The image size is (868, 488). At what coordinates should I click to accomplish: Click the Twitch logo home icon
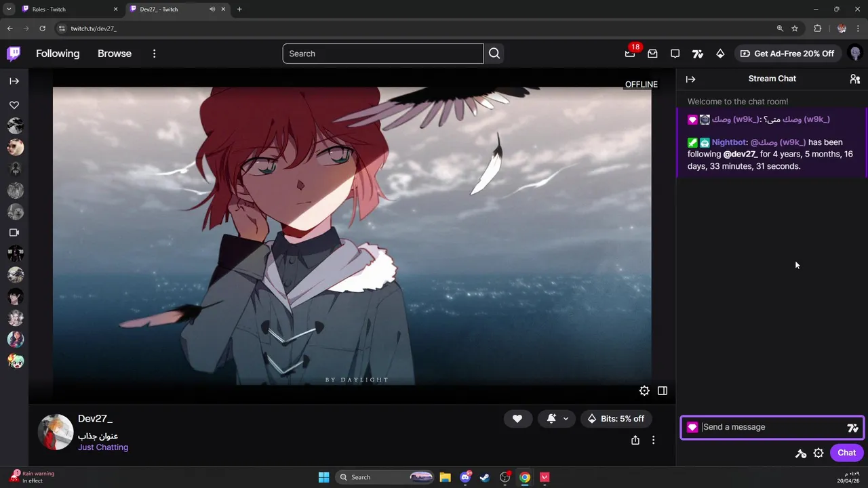14,54
